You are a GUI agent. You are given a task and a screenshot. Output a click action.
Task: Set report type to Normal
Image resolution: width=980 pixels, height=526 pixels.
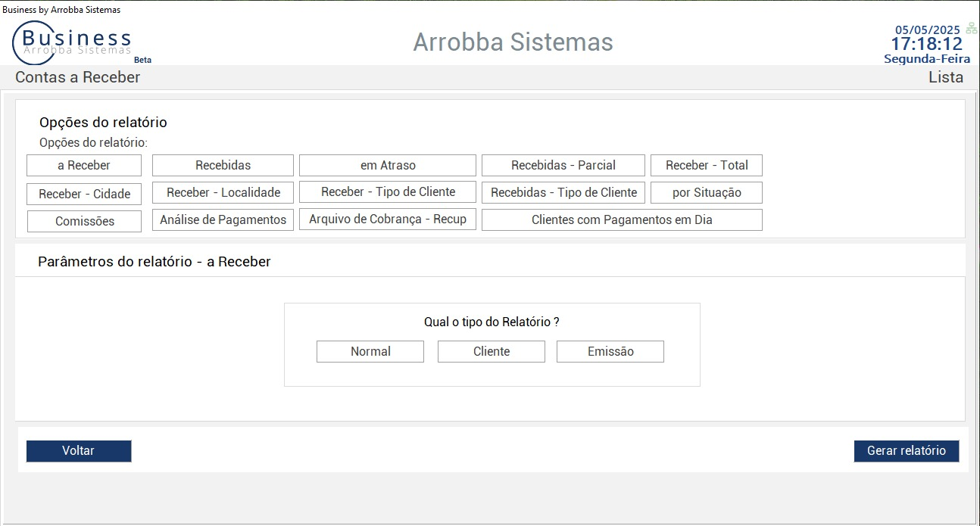pos(370,352)
